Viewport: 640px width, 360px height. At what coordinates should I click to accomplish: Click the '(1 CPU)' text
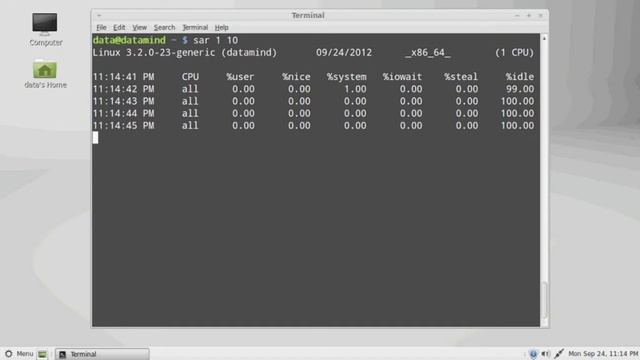tap(514, 53)
